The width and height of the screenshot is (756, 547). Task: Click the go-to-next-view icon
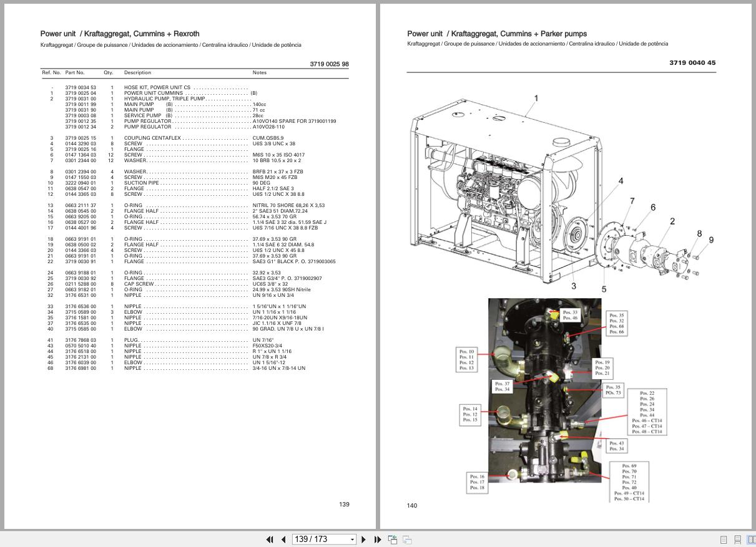click(x=407, y=540)
